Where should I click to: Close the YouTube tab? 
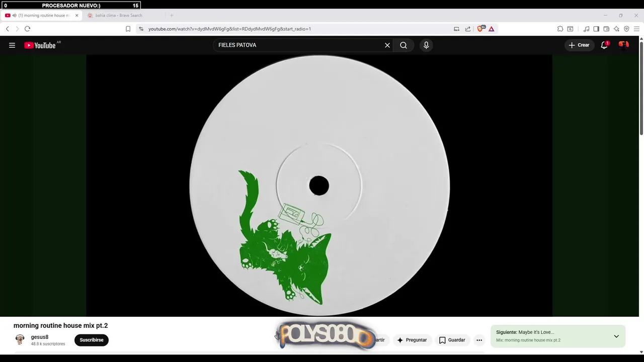pos(76,16)
